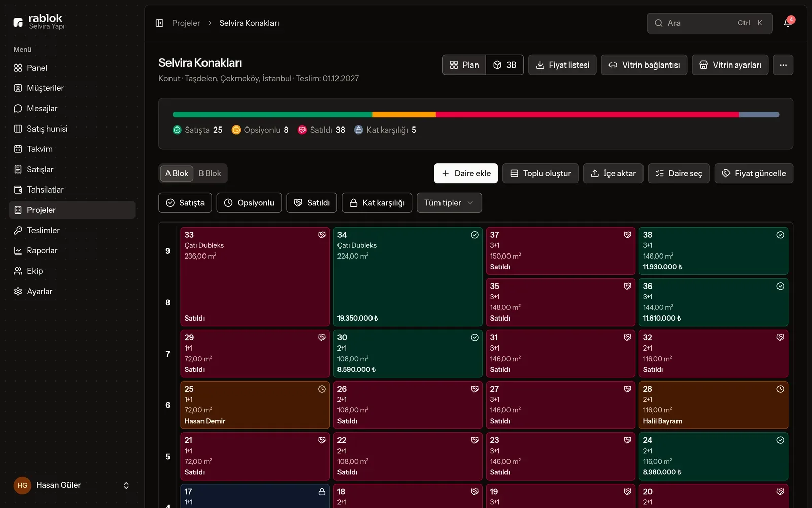Click Daire seç
The height and width of the screenshot is (508, 812).
click(x=679, y=173)
